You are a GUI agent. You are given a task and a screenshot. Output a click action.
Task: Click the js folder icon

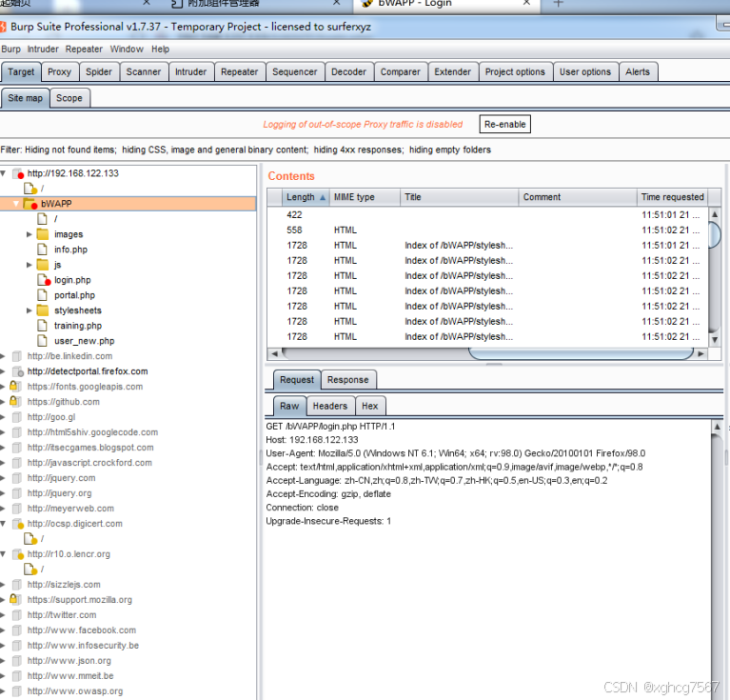43,265
